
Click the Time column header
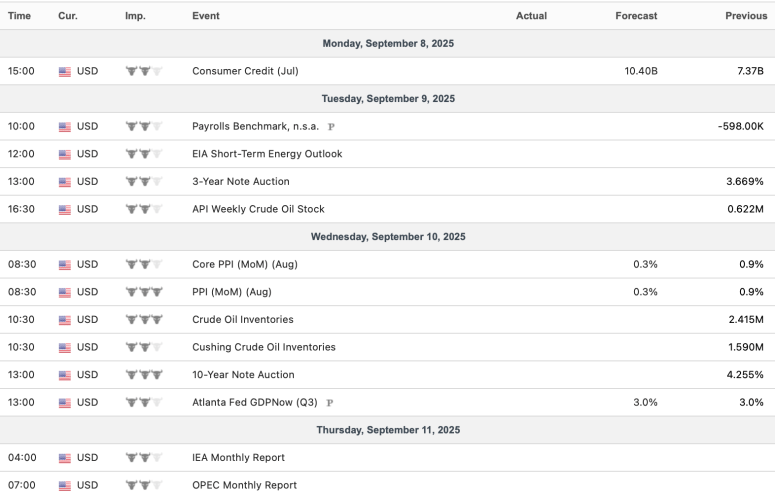click(x=20, y=16)
